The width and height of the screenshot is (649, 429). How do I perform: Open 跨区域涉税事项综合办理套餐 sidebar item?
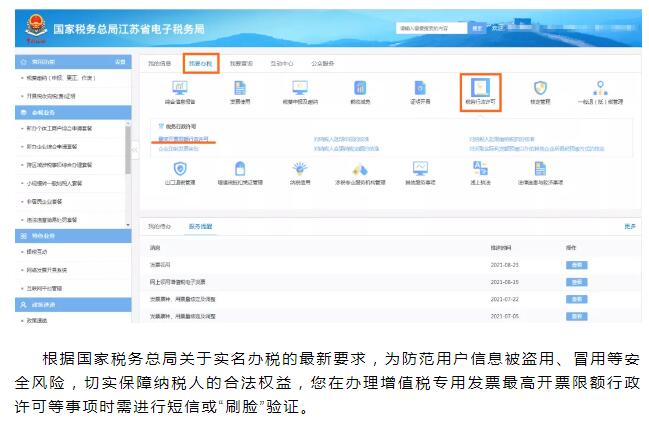(x=59, y=165)
